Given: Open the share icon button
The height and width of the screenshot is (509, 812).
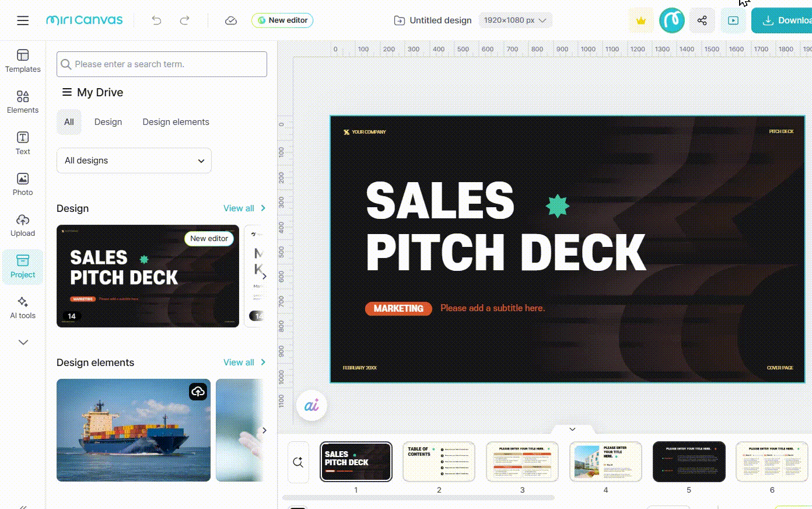Looking at the screenshot, I should [x=702, y=20].
